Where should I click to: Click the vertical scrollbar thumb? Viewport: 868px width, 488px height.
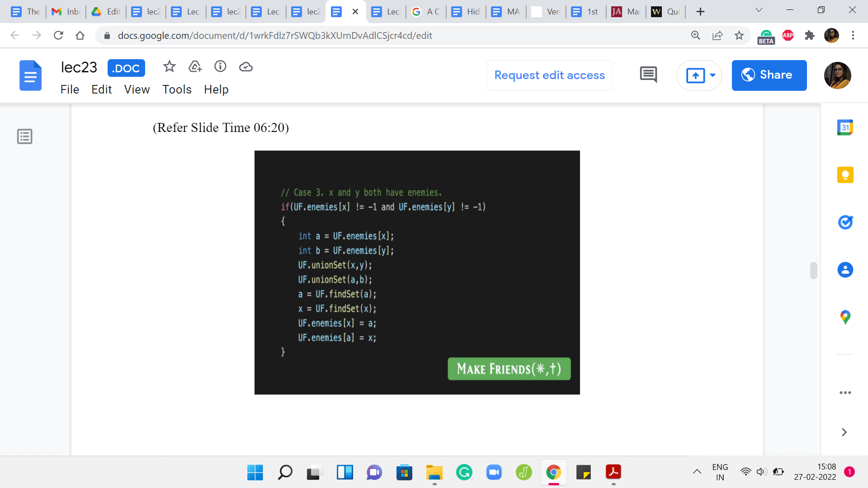point(813,271)
